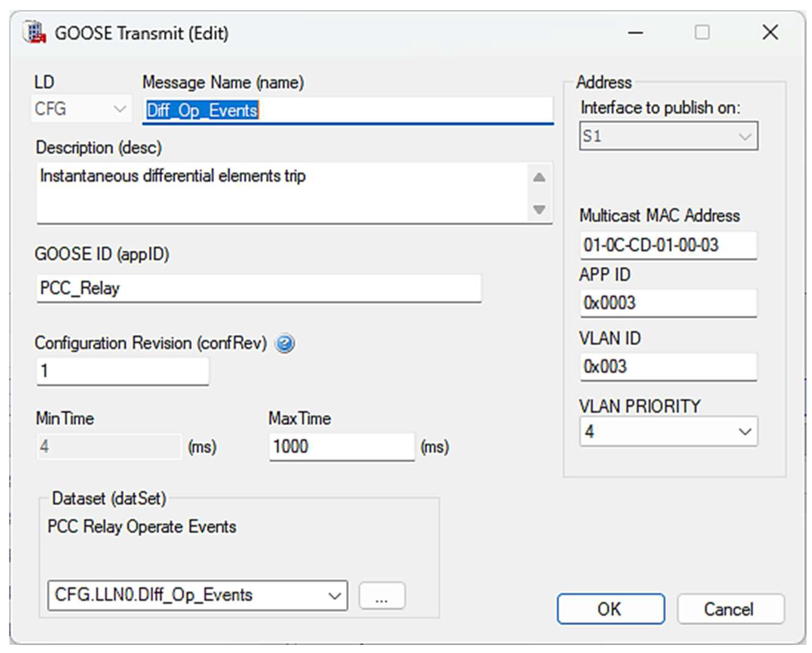Screen dimensions: 812x653
Task: Close the GOOSE Transmit dialog window
Action: point(770,32)
